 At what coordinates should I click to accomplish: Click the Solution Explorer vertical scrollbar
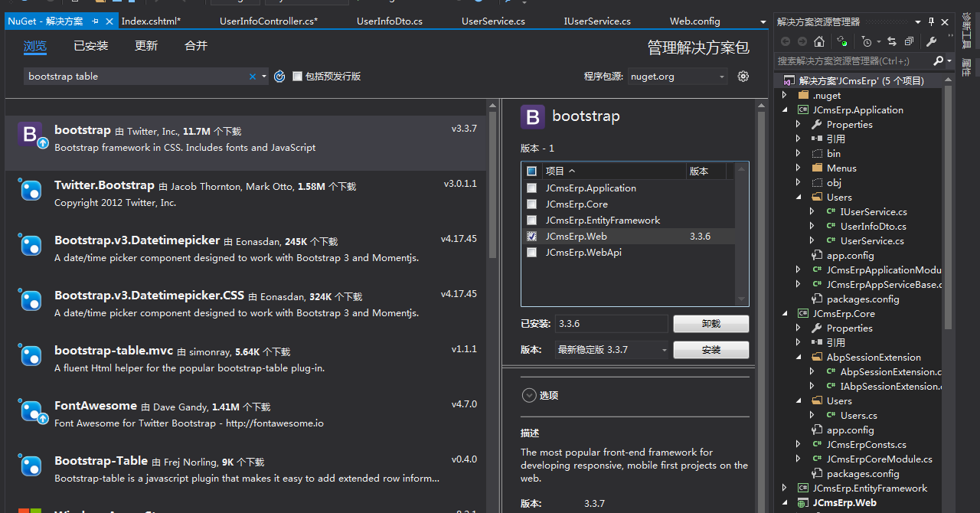pyautogui.click(x=949, y=207)
